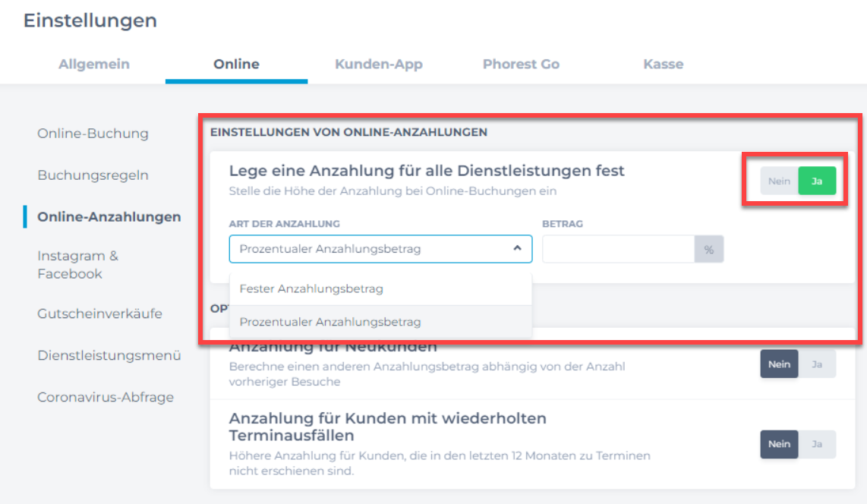Image resolution: width=867 pixels, height=504 pixels.
Task: Open Instagram & Facebook settings
Action: (x=77, y=264)
